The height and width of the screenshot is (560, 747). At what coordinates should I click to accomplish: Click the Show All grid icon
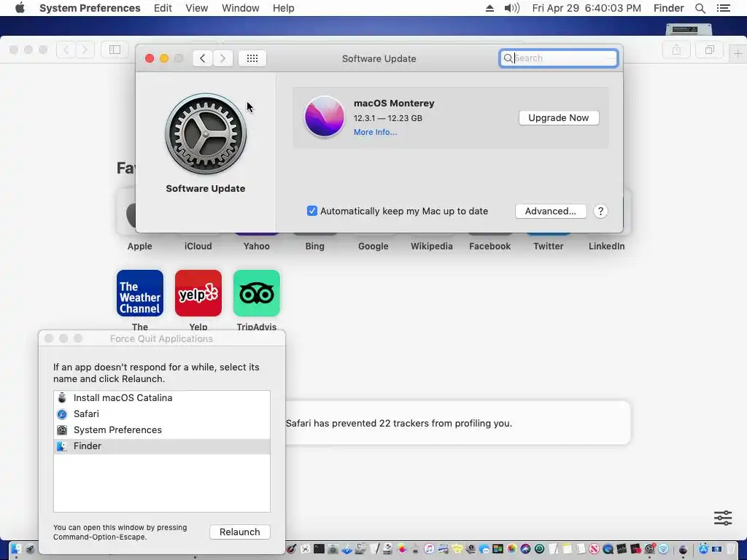252,58
